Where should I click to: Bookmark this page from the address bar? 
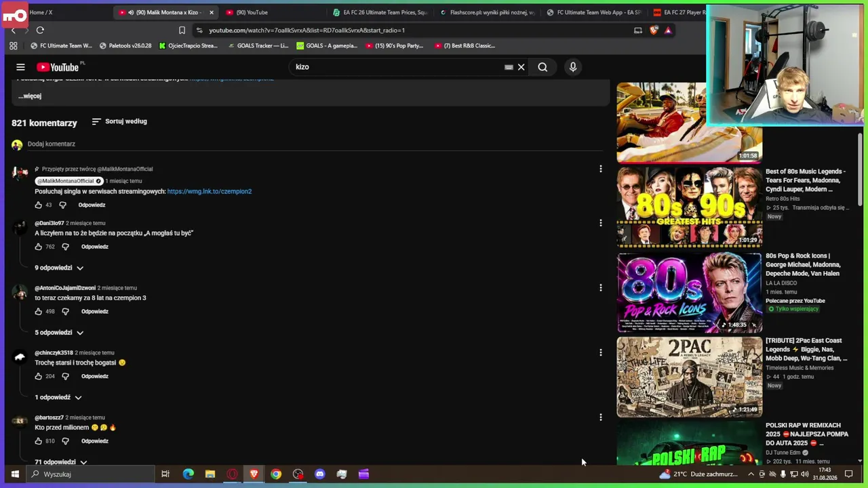pyautogui.click(x=182, y=30)
